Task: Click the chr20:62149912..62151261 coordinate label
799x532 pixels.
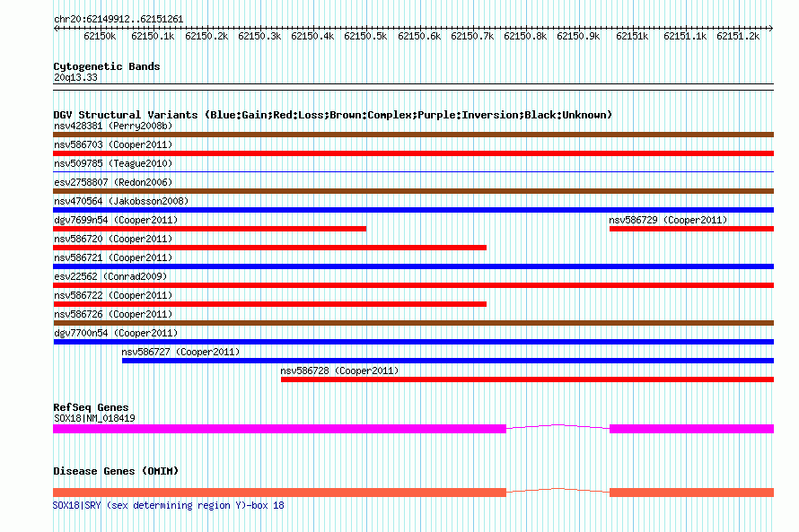Action: click(119, 19)
